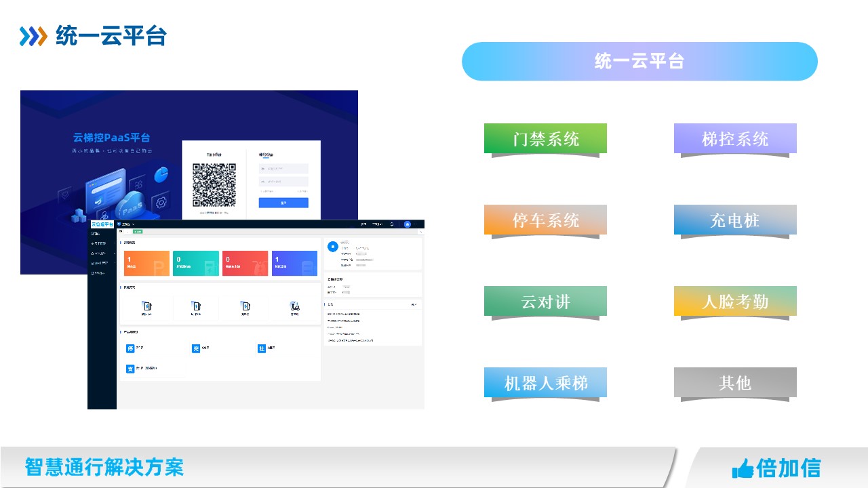Viewport: 868px width, 488px height.
Task: Click the orange statistics card with P icon
Action: click(x=146, y=263)
